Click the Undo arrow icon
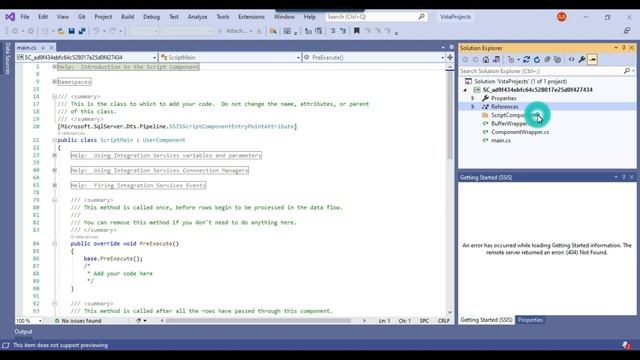The image size is (640, 360). [96, 31]
